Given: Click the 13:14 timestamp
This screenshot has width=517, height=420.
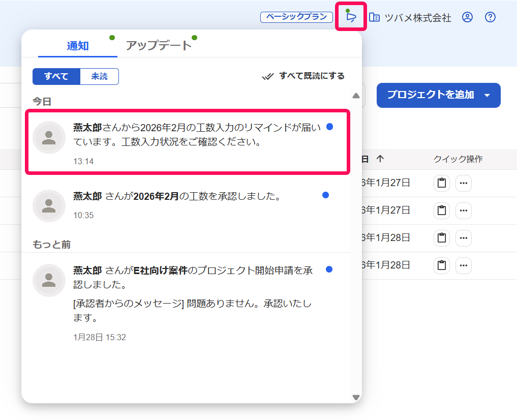Looking at the screenshot, I should click(x=83, y=161).
